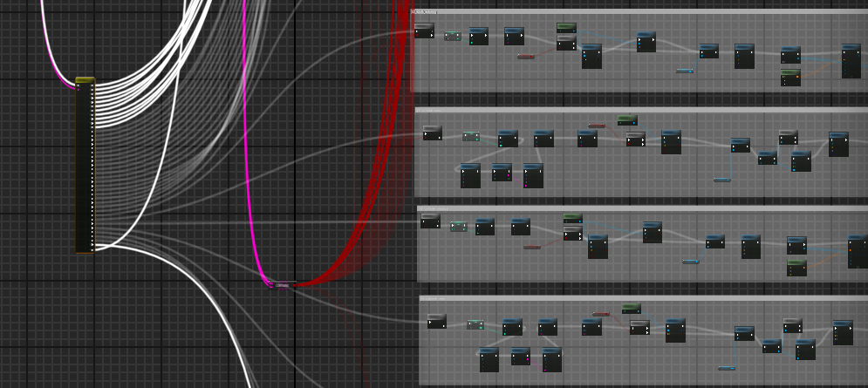The image size is (868, 388).
Task: Select the grey event node starting the topmost comment box
Action: coord(424,31)
